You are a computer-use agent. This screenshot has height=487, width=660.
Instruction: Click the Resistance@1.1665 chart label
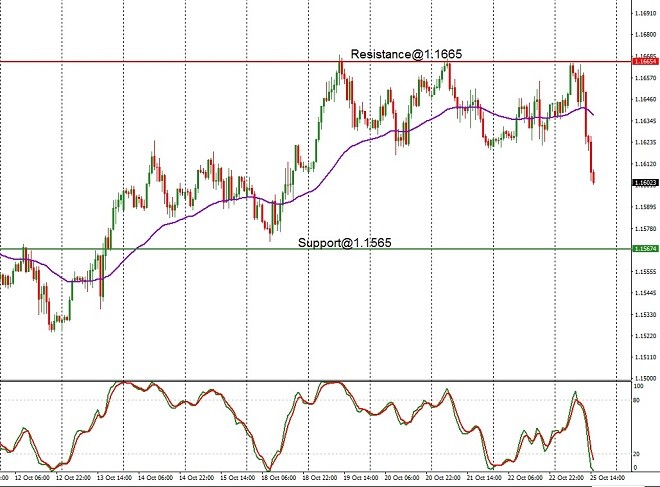406,54
